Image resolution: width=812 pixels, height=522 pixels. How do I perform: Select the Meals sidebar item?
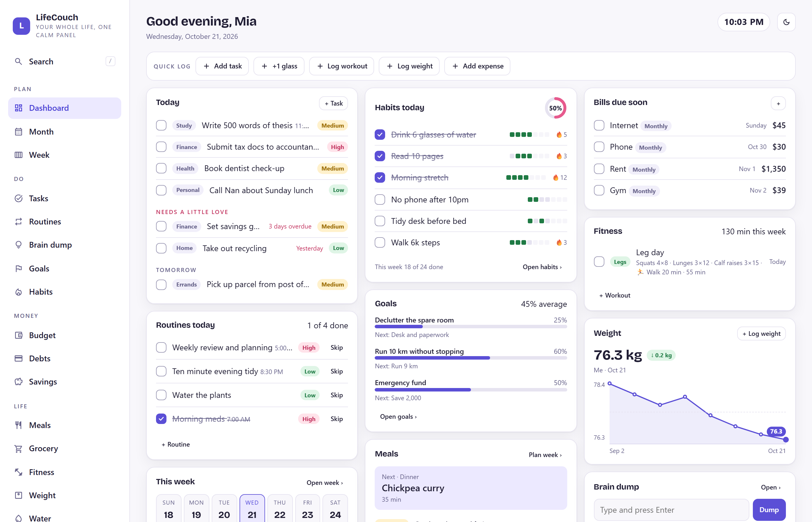[65, 425]
